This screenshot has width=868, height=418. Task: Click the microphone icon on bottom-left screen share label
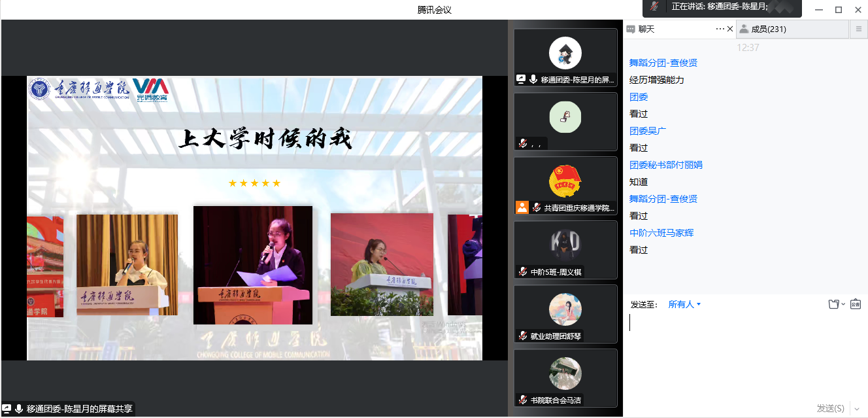pyautogui.click(x=19, y=409)
